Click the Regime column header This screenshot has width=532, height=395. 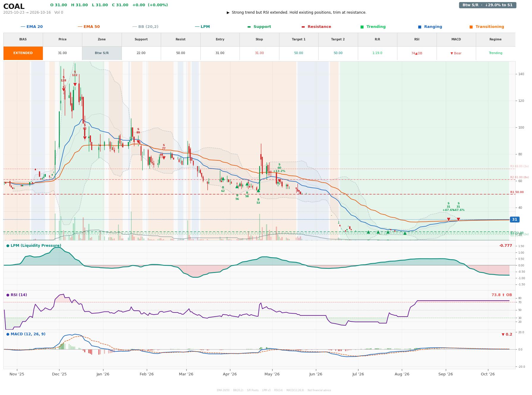(x=495, y=39)
